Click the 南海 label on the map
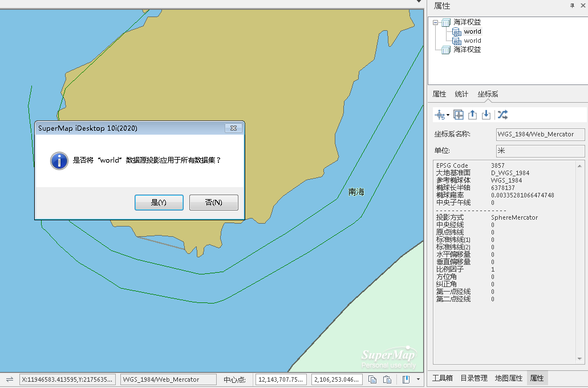 point(356,192)
